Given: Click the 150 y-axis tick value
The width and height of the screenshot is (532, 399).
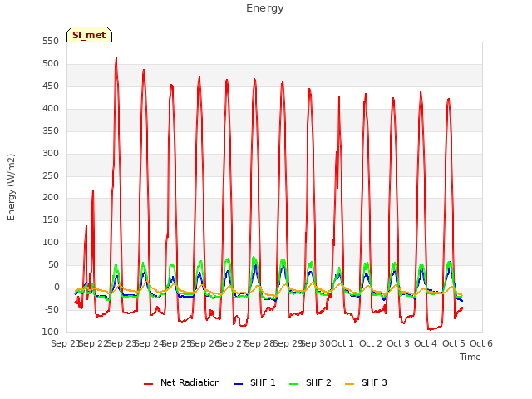Looking at the screenshot, I should pyautogui.click(x=51, y=219).
